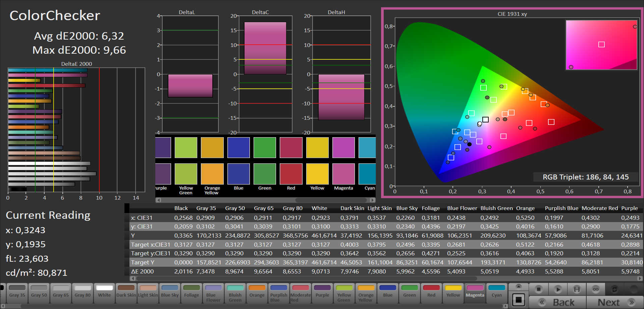Viewport: 644px width, 309px height.
Task: Click the read series bracket icon
Action: tap(577, 289)
